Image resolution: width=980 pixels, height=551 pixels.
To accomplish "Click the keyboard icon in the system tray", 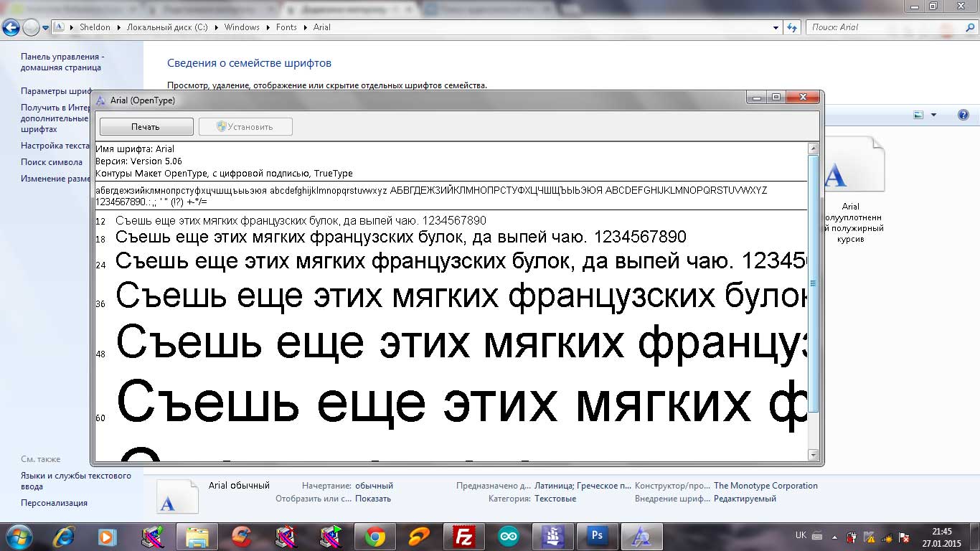I will (x=818, y=536).
